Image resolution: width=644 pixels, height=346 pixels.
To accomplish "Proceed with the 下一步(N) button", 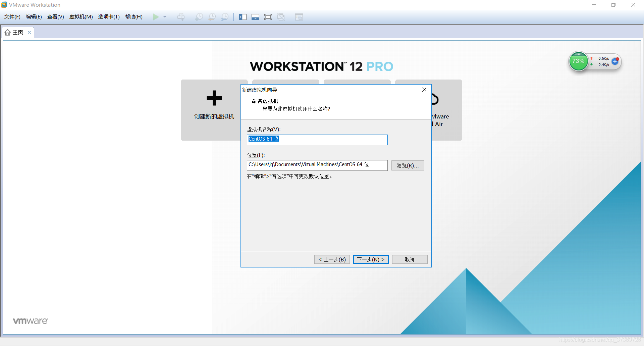I will (x=371, y=259).
